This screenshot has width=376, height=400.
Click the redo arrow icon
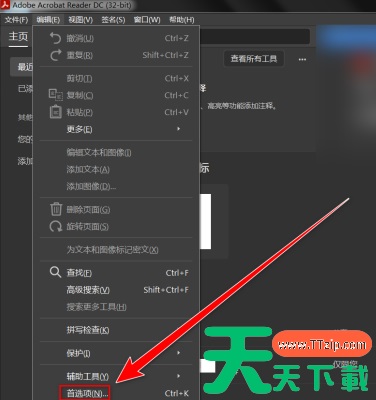55,55
